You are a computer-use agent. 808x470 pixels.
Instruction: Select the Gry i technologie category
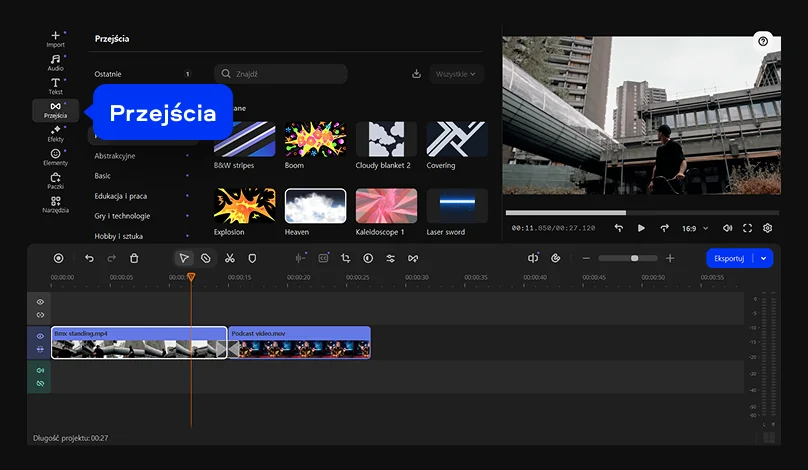click(122, 216)
